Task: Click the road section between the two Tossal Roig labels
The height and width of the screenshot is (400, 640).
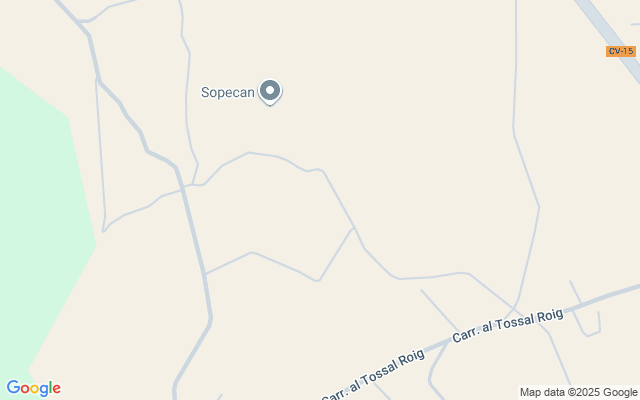Action: point(438,346)
